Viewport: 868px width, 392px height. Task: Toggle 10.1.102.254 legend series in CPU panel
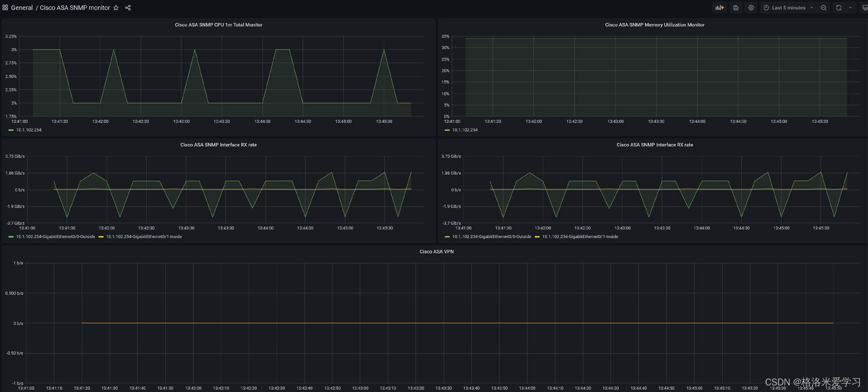[29, 130]
